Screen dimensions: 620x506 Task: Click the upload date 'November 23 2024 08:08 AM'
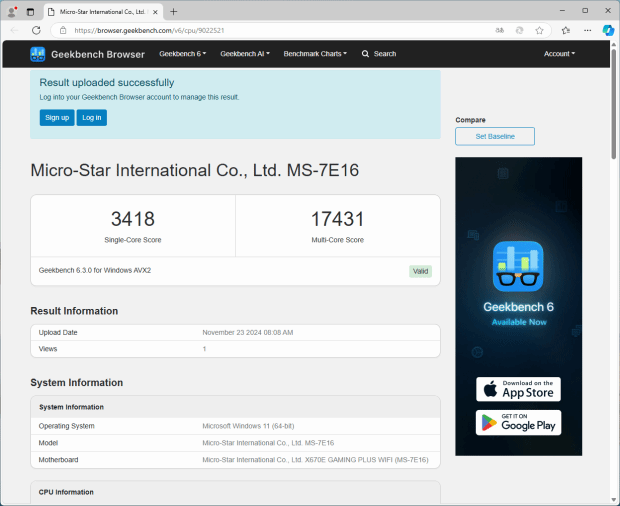pyautogui.click(x=248, y=332)
